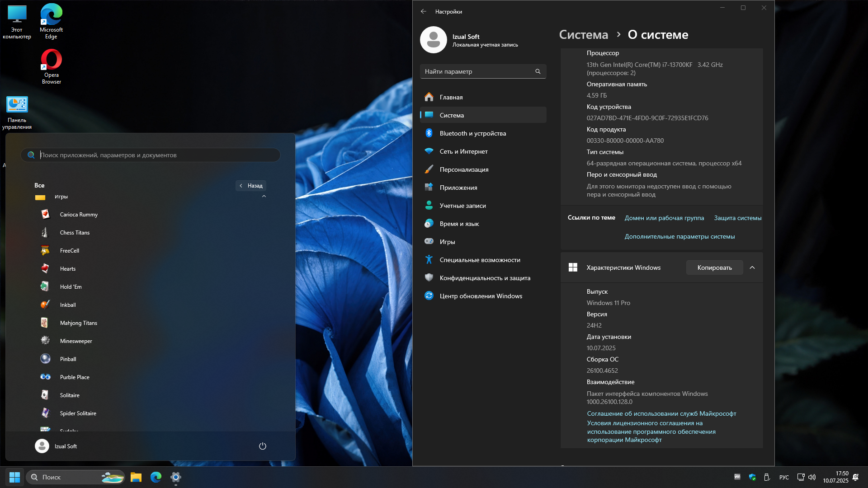This screenshot has height=488, width=868.
Task: Open volume control in system tray
Action: (x=812, y=477)
